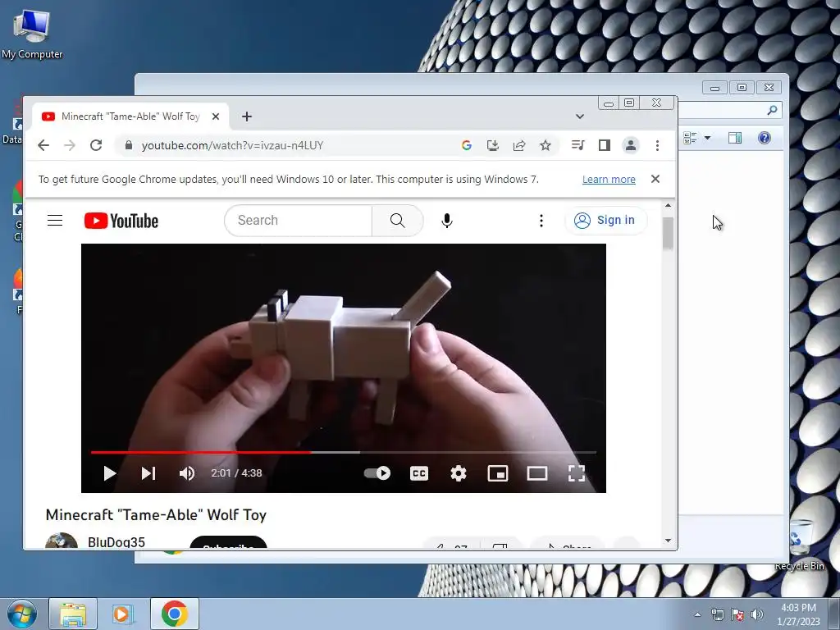The height and width of the screenshot is (630, 840).
Task: Open the Google icon in the address bar
Action: [x=467, y=145]
